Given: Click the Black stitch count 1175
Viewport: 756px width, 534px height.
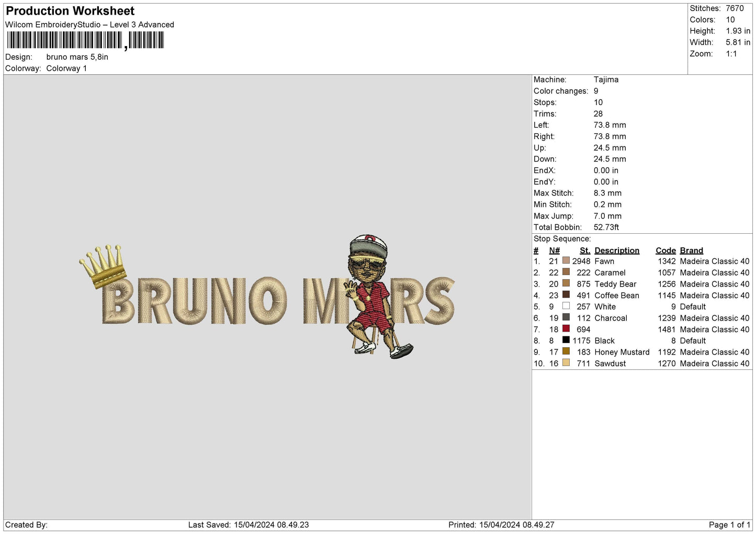Looking at the screenshot, I should click(x=581, y=340).
